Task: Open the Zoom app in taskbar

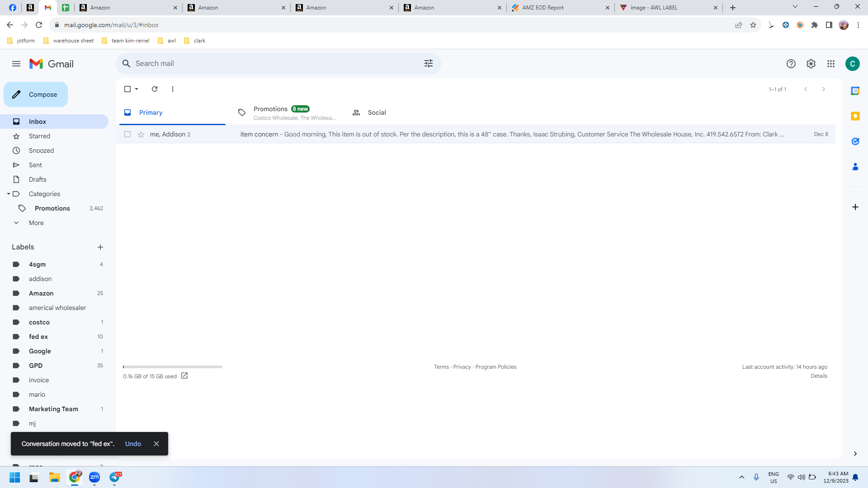Action: 94,477
